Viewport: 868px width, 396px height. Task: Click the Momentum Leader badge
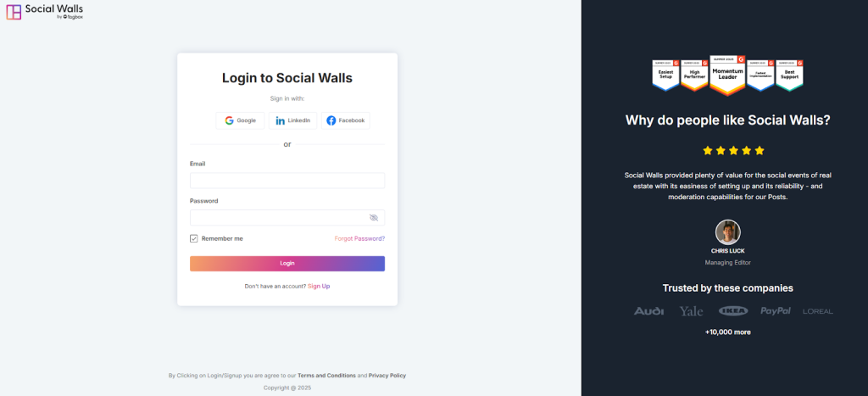(727, 74)
